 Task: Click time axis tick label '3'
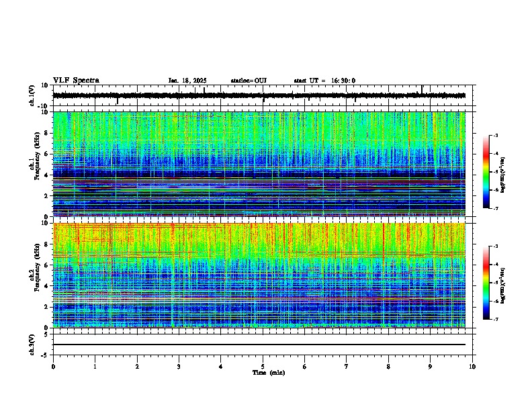tap(179, 367)
